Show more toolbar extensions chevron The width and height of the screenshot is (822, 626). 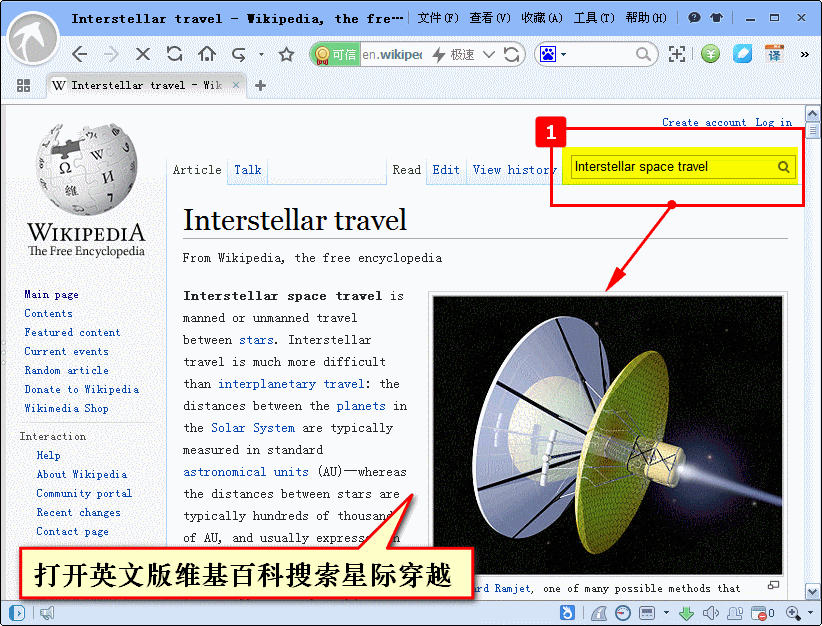click(804, 54)
